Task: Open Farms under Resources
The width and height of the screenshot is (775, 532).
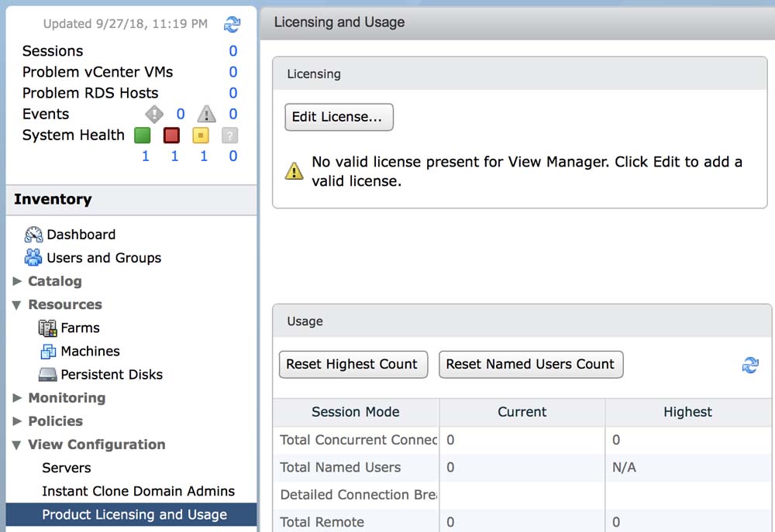Action: 80,328
